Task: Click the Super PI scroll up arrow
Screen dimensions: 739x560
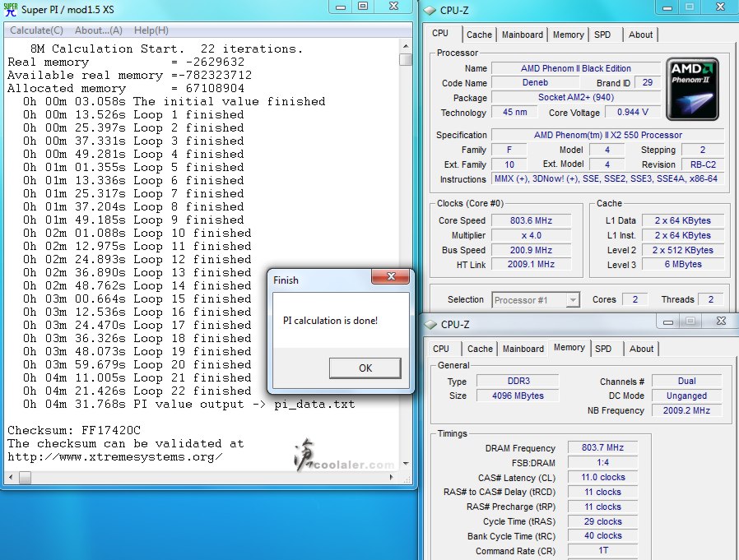Action: coord(406,46)
